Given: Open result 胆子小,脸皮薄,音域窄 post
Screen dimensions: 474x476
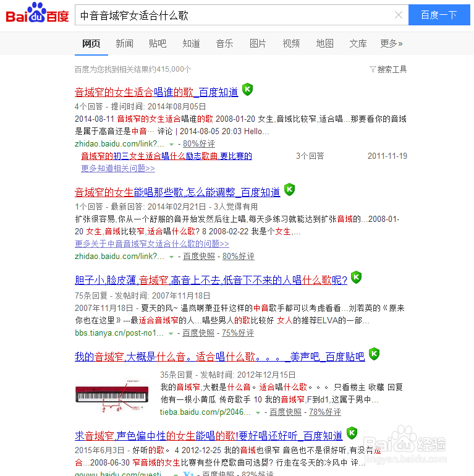Looking at the screenshot, I should click(x=211, y=280).
